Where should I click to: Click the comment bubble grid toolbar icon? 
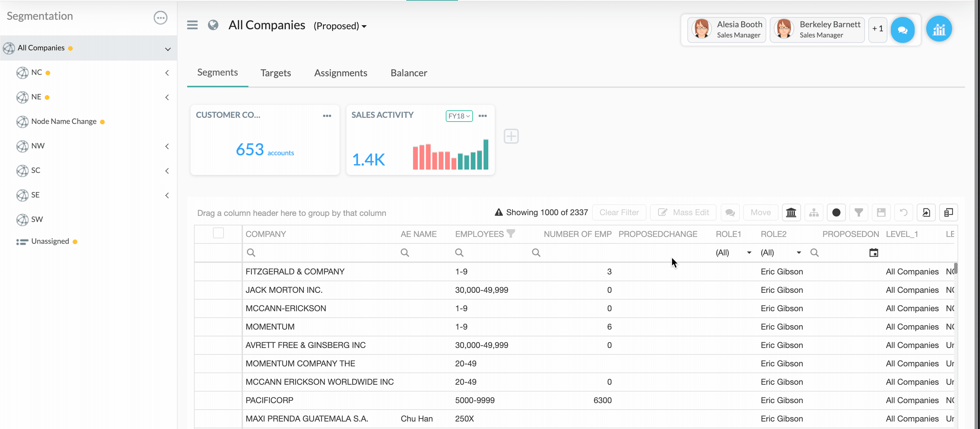730,212
